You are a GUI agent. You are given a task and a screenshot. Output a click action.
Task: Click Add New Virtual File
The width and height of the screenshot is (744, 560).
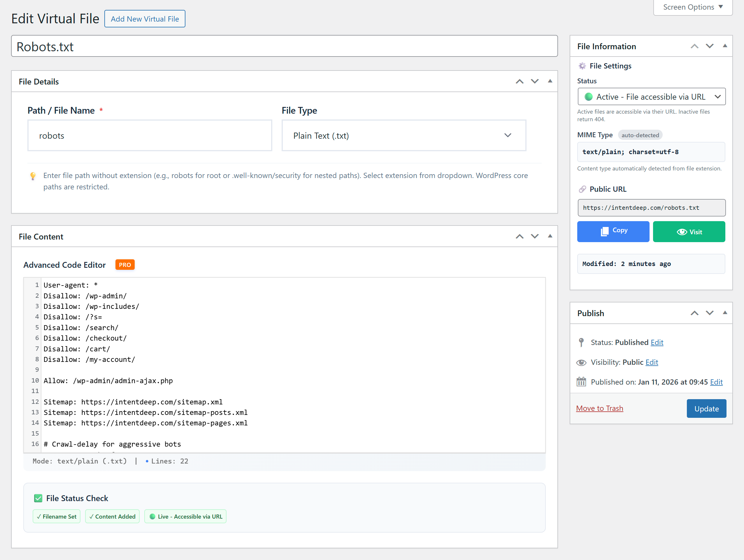(x=145, y=19)
